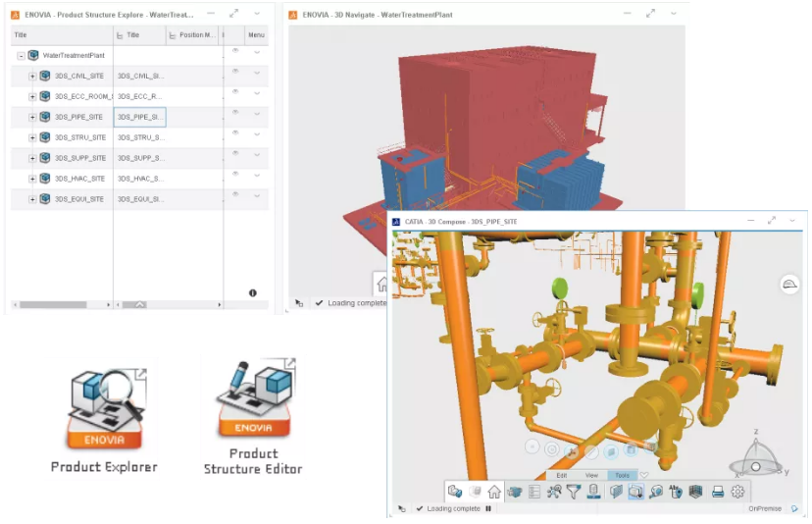Click the printer icon in CATIA toolbar
The height and width of the screenshot is (524, 812).
[718, 492]
